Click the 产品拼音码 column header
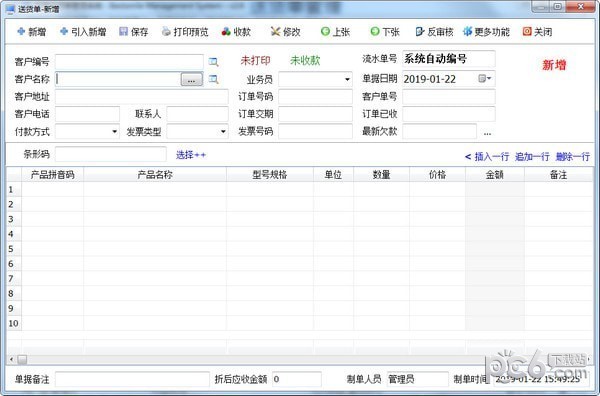This screenshot has width=600, height=396. [52, 174]
